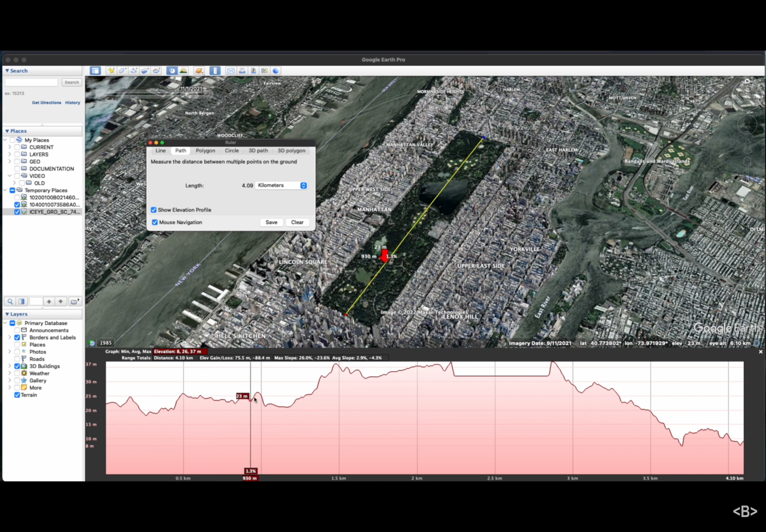Click in the search input field
The height and width of the screenshot is (532, 766).
[x=31, y=82]
